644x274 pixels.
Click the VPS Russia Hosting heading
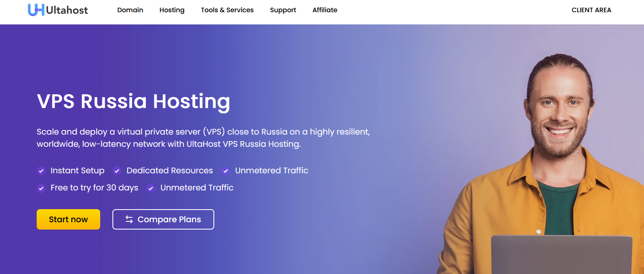tap(134, 102)
